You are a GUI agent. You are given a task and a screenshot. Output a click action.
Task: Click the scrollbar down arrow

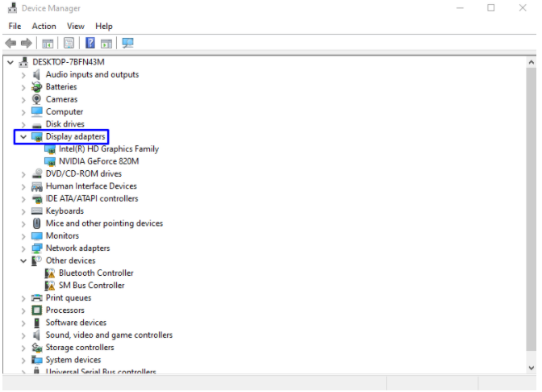click(x=532, y=368)
